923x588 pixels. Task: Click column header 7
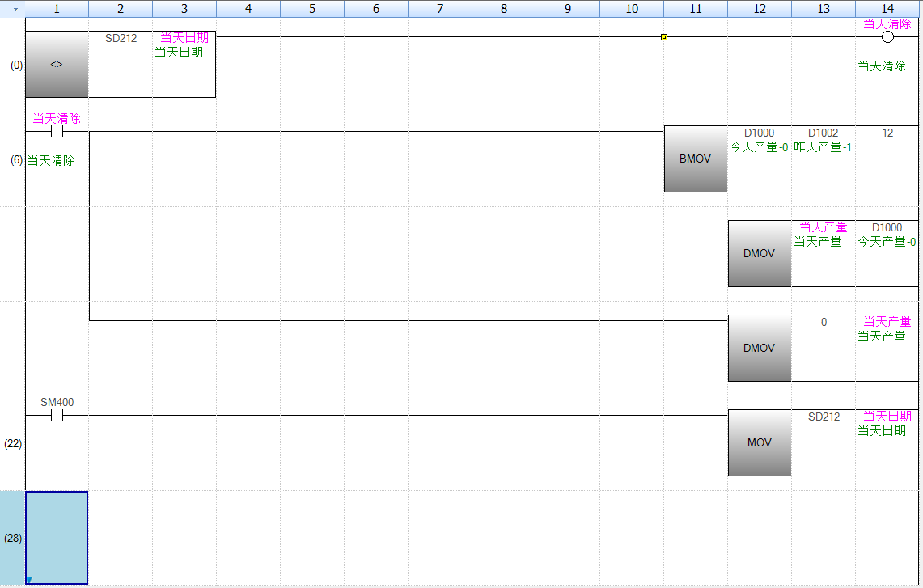tap(439, 9)
